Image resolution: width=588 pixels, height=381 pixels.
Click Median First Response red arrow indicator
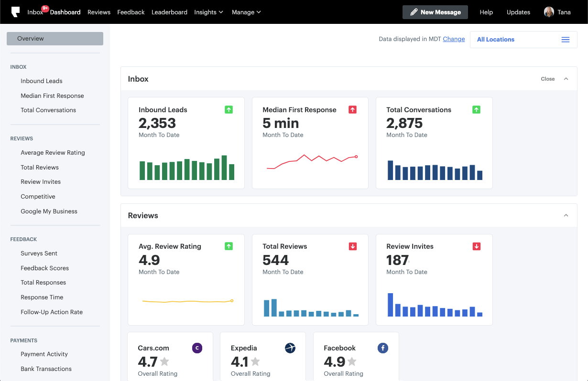pos(352,110)
